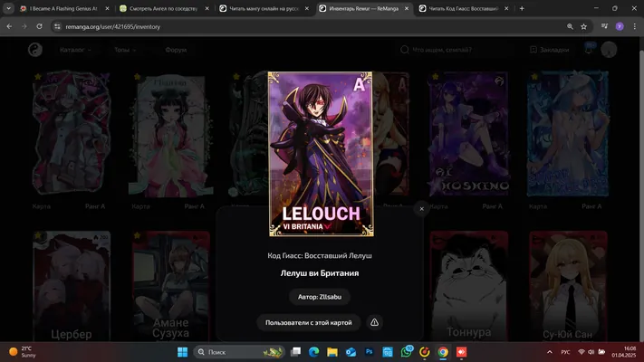This screenshot has width=644, height=362.
Task: Open notifications bell icon
Action: (589, 50)
